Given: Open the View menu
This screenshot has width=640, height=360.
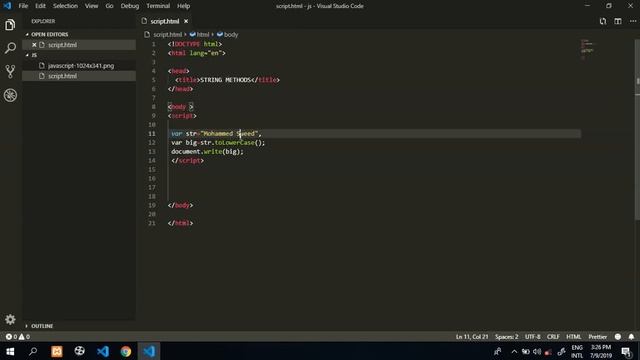Looking at the screenshot, I should point(91,6).
